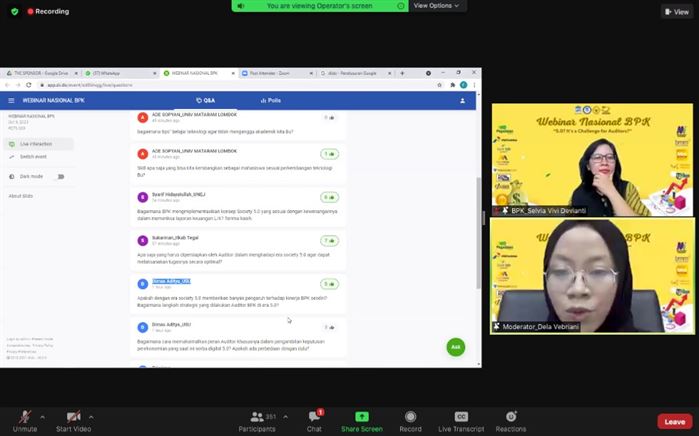This screenshot has width=699, height=436.
Task: Expand video options arrow next to Start Video
Action: 94,415
